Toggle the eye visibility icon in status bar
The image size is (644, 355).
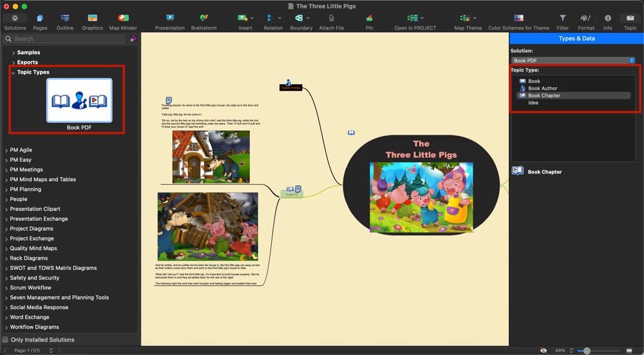544,350
